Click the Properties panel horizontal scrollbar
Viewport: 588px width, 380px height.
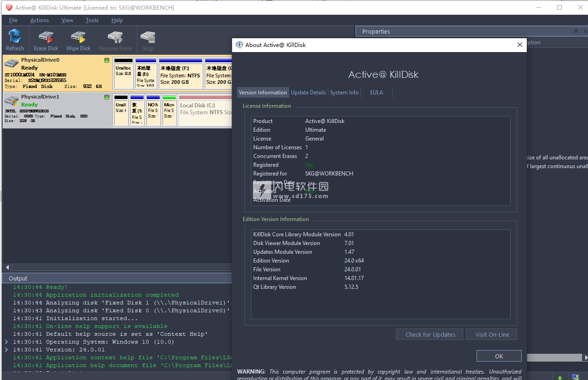554,357
